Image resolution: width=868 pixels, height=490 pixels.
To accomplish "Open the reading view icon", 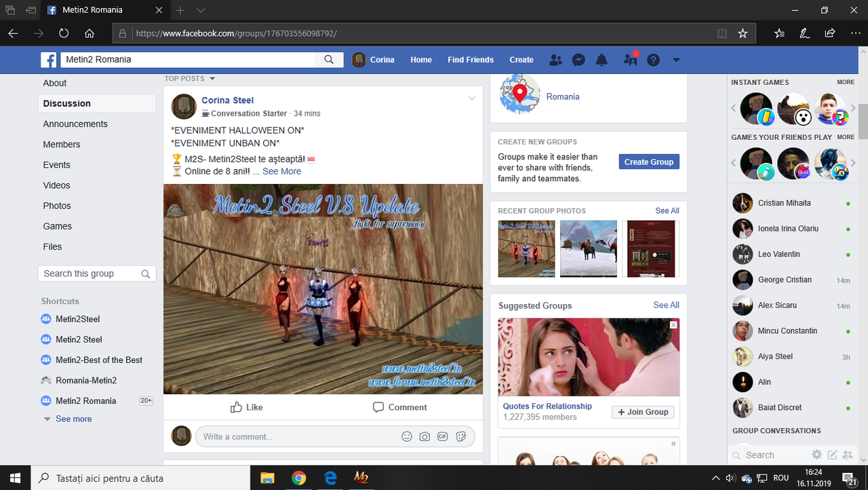I will click(x=722, y=33).
